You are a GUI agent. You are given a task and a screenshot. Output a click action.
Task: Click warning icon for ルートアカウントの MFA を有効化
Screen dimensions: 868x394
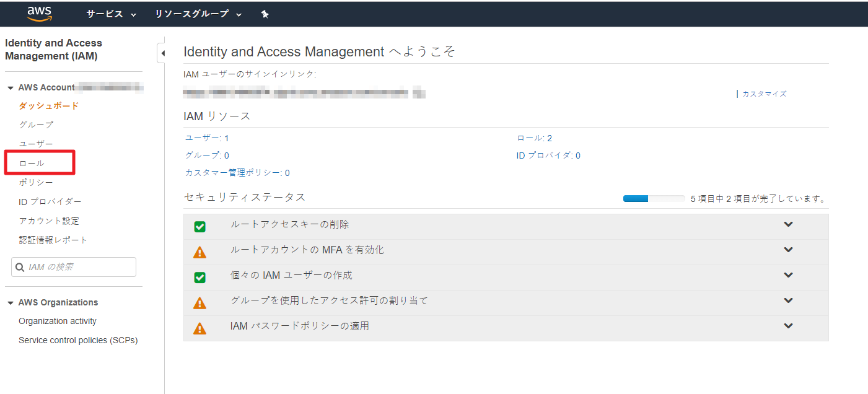click(x=199, y=252)
